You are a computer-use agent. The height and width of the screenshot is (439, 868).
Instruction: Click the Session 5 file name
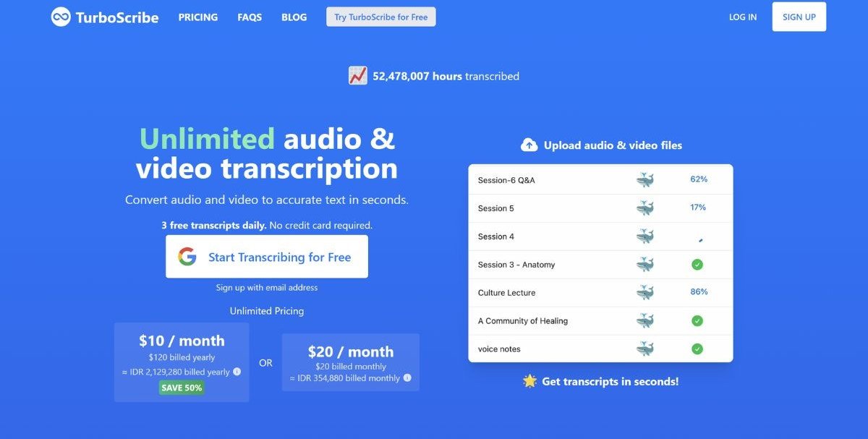point(496,208)
